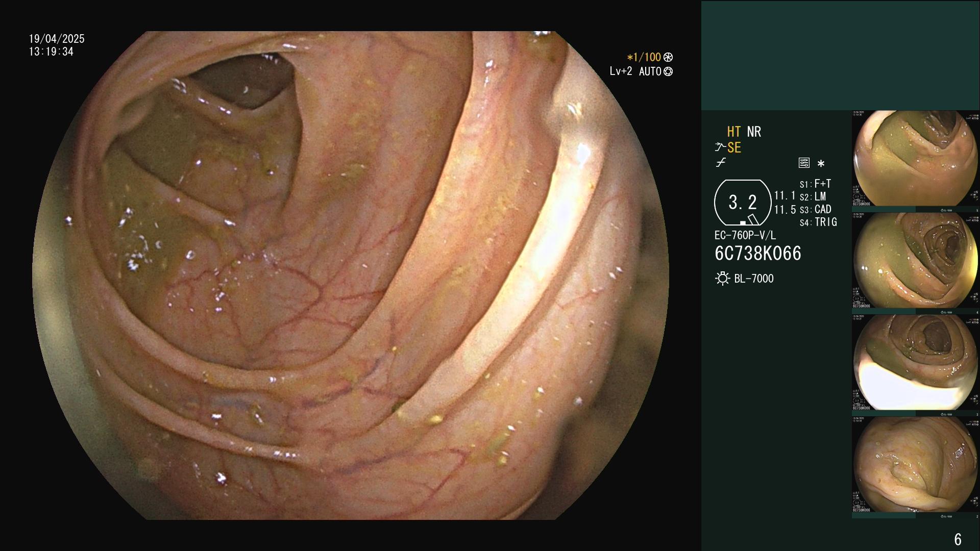The width and height of the screenshot is (980, 551).
Task: Click the structure emphasis curve icon beside SE
Action: 720,147
